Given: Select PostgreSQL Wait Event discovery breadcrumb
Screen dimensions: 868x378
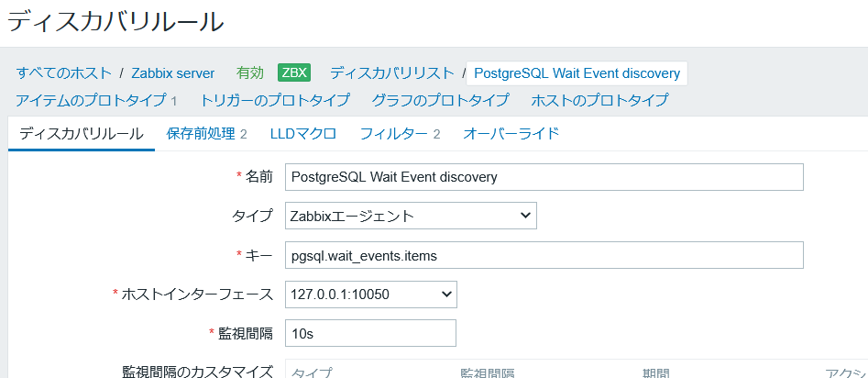Looking at the screenshot, I should point(577,72).
